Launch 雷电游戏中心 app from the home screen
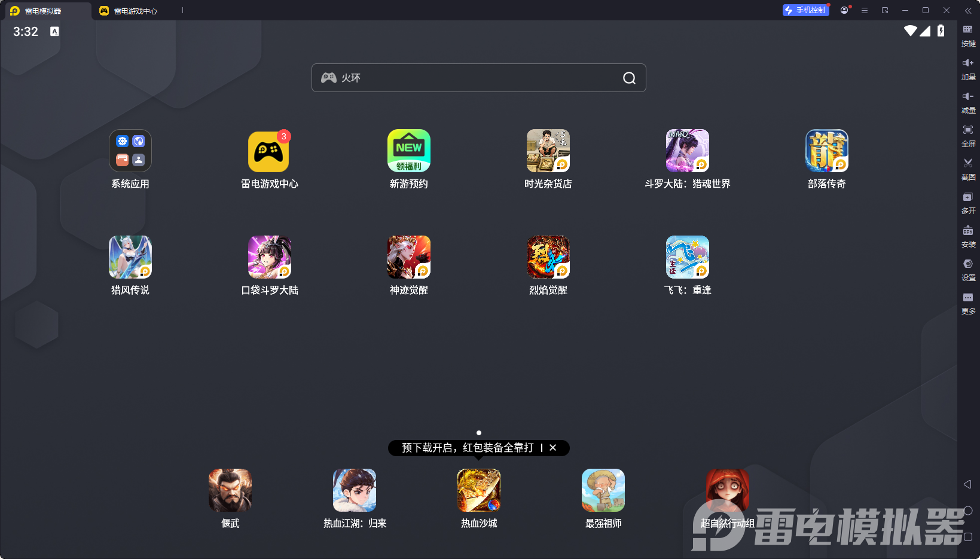The height and width of the screenshot is (559, 980). [269, 151]
